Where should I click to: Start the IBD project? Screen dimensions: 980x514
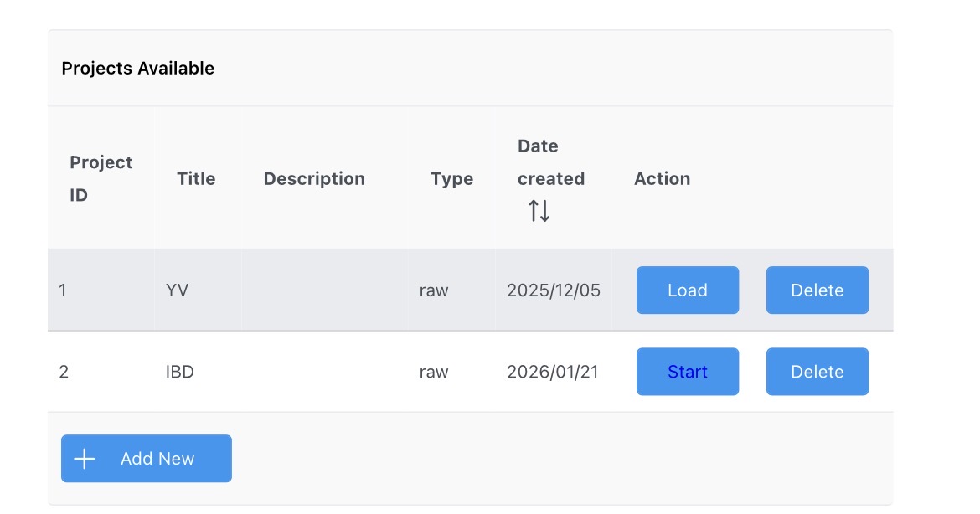(687, 372)
